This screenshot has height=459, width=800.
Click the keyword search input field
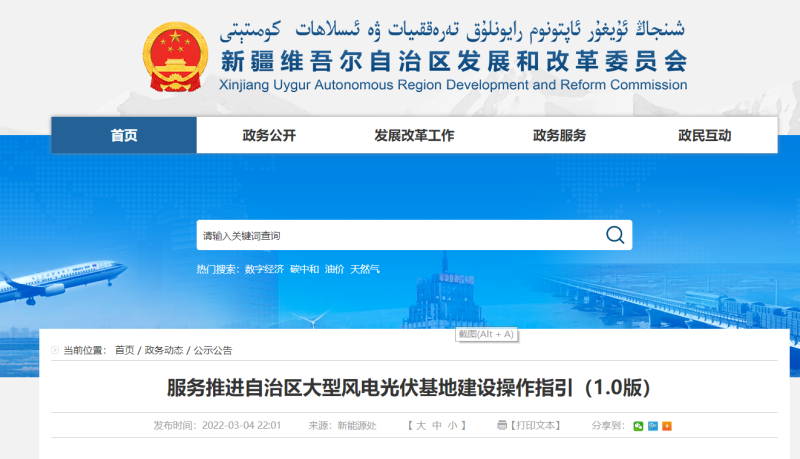coord(400,236)
